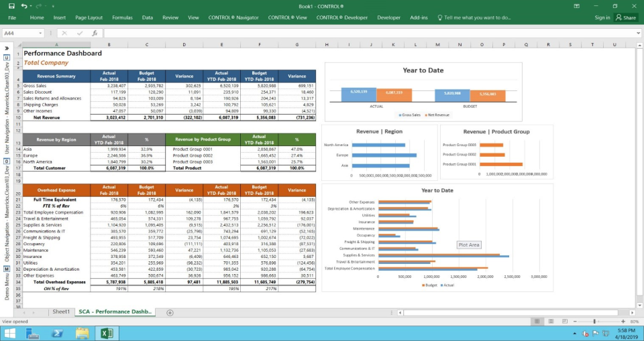Expand the left navigation pane chevron
Screen dimensions: 644x341
[7, 48]
